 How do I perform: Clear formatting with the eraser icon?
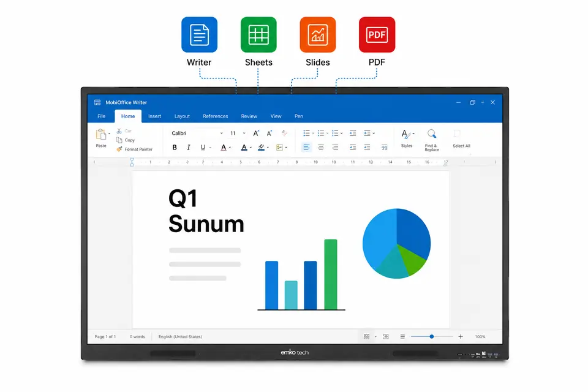tap(284, 133)
